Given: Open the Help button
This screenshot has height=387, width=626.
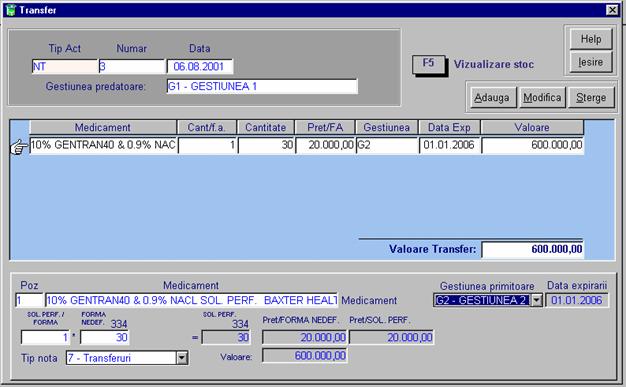Looking at the screenshot, I should (x=591, y=39).
